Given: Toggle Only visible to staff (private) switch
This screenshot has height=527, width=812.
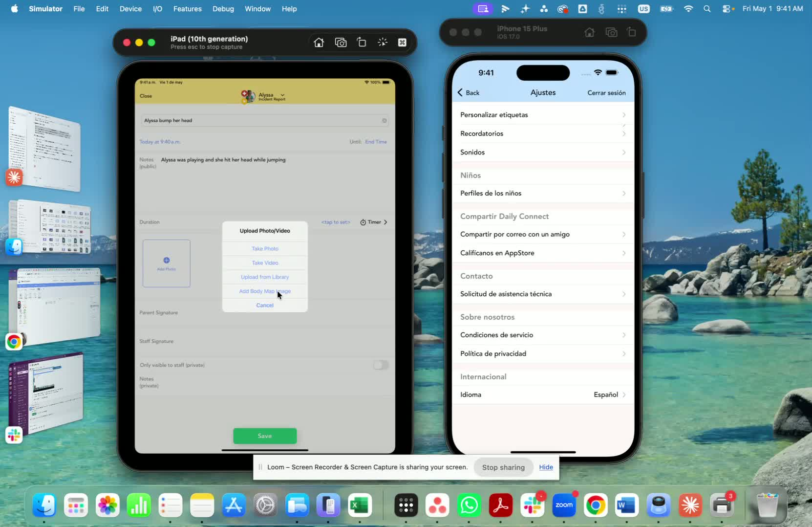Looking at the screenshot, I should coord(381,365).
